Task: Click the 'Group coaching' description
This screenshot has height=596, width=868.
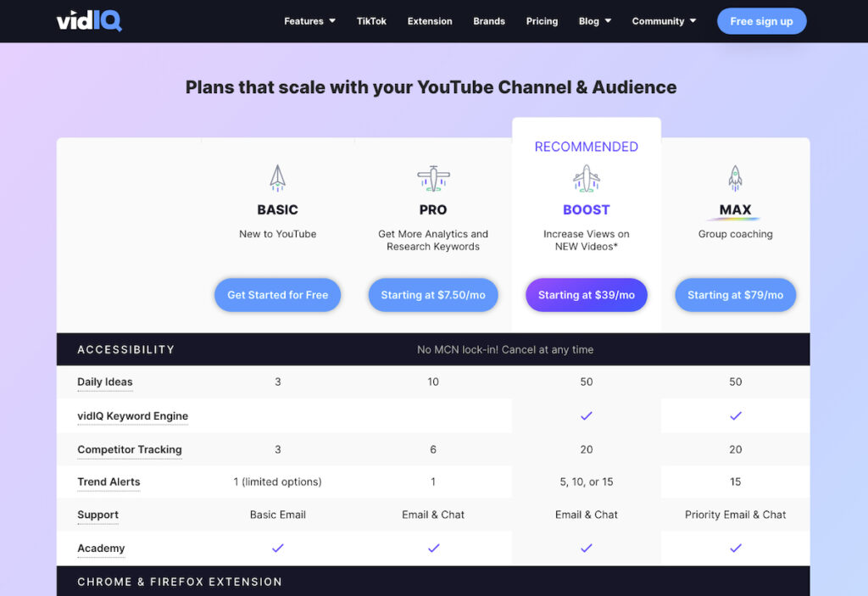Action: point(735,234)
